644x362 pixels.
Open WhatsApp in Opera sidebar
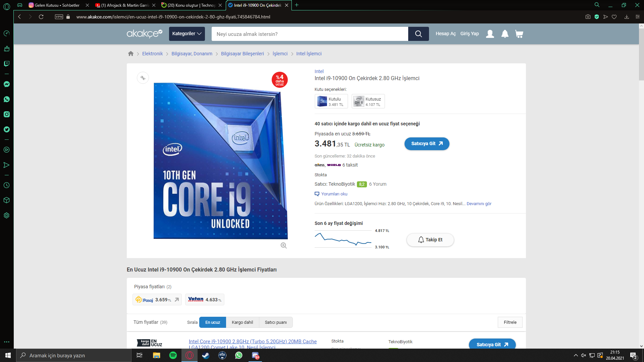click(x=7, y=99)
